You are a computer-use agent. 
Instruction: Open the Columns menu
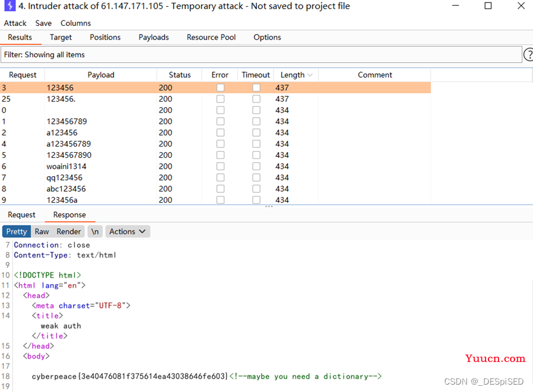pos(75,23)
